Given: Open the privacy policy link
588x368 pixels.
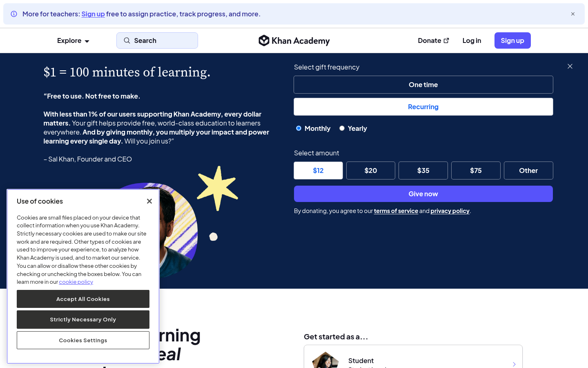Looking at the screenshot, I should pos(450,211).
